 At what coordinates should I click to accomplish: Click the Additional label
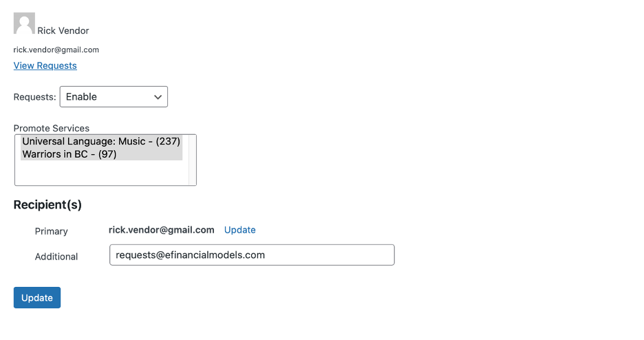point(56,257)
